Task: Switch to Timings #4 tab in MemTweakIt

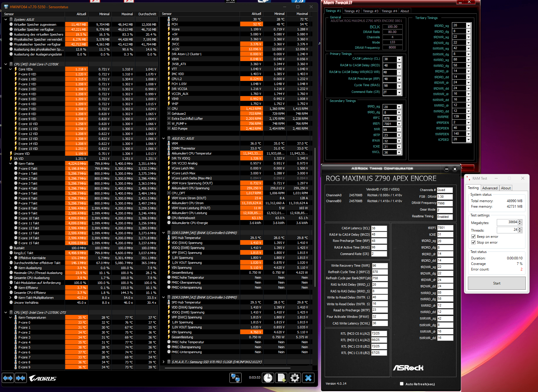Action: pos(389,11)
